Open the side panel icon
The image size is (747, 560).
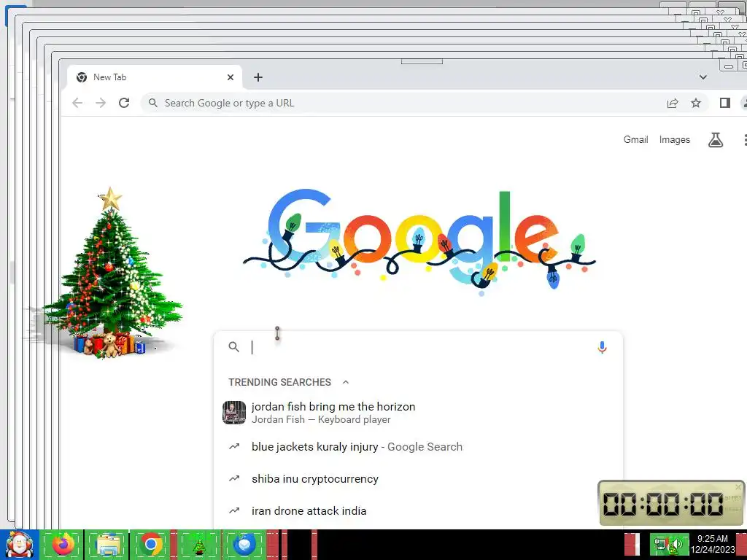coord(724,103)
